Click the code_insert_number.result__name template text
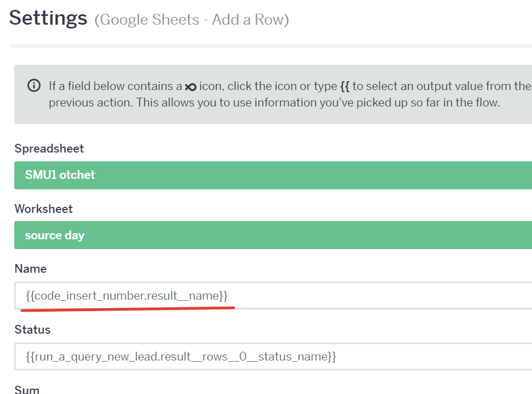 (127, 296)
